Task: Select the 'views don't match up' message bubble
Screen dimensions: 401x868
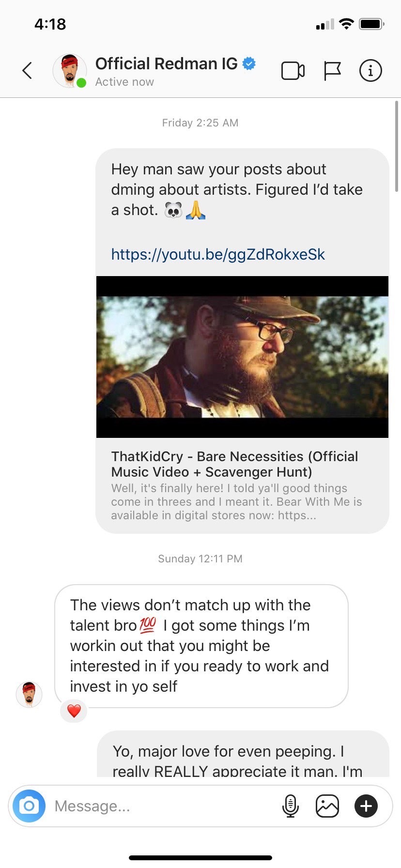Action: 201,646
